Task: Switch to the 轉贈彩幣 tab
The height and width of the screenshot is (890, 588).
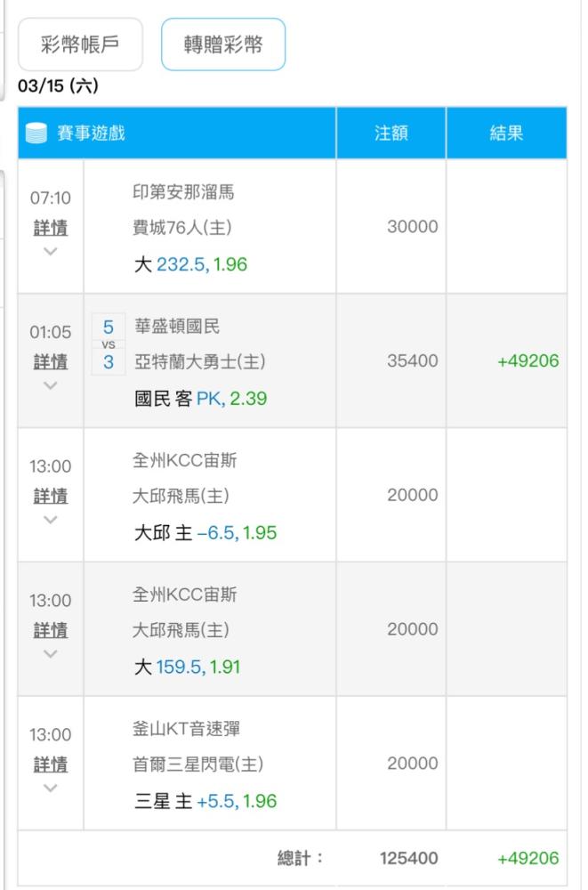Action: (x=223, y=44)
